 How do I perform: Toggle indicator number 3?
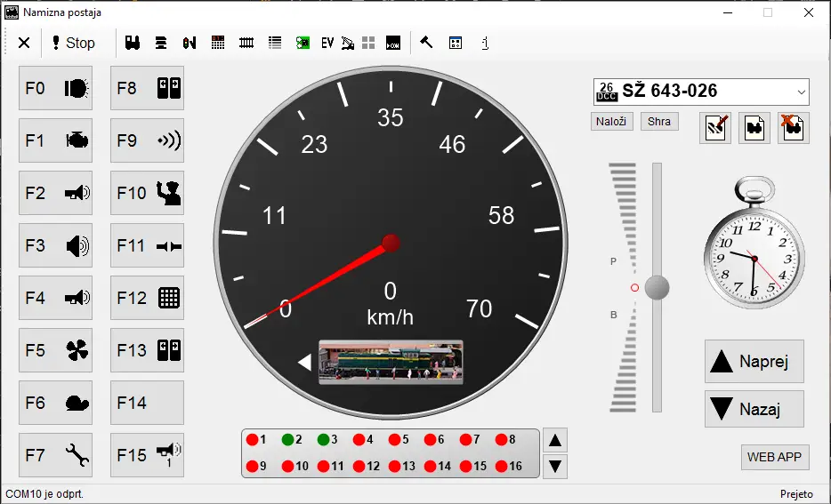324,439
